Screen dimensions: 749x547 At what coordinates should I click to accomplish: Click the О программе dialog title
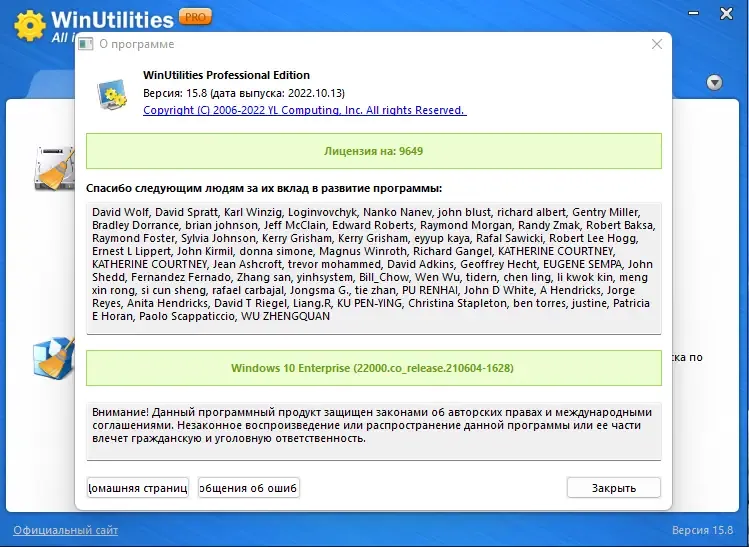(x=137, y=44)
